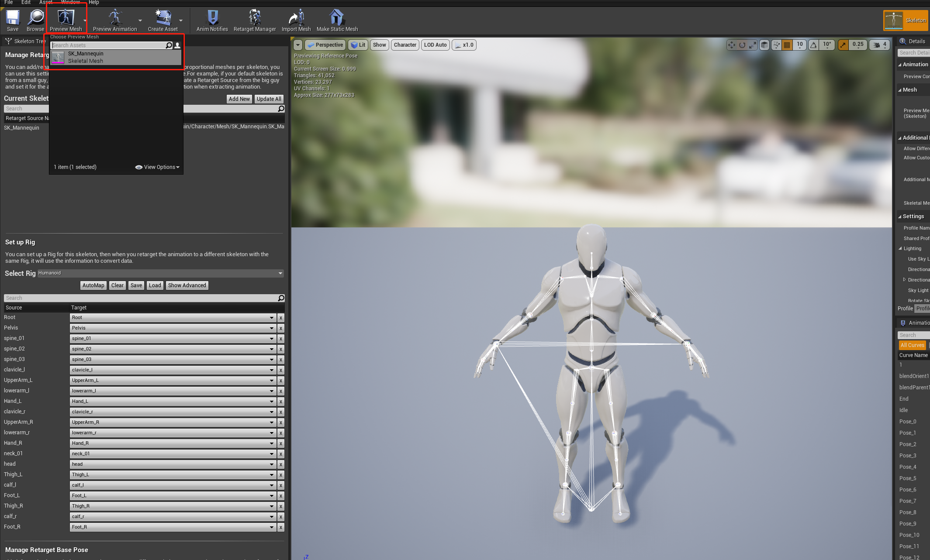
Task: Expand the View Options dropdown
Action: coord(158,167)
